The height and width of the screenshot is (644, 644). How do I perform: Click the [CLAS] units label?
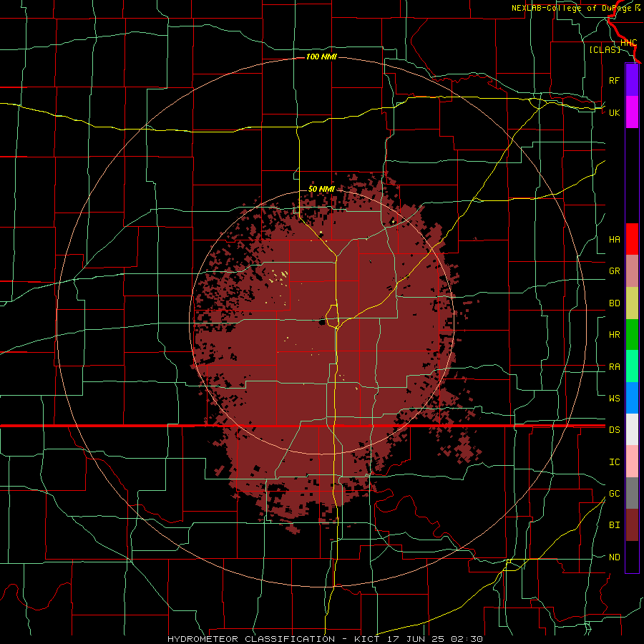point(605,49)
